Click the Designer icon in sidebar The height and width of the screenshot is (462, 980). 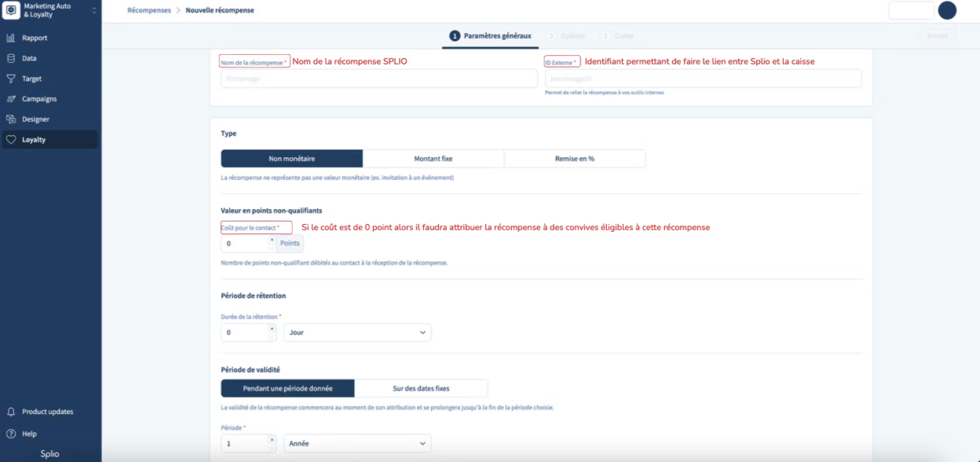point(11,119)
